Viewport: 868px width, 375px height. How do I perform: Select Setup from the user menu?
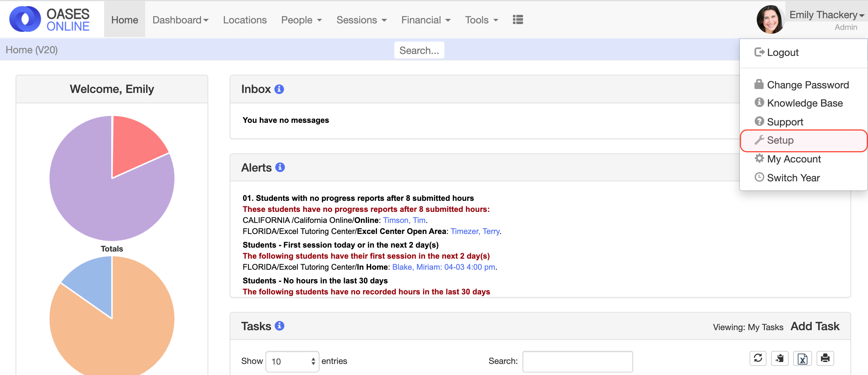(x=780, y=140)
